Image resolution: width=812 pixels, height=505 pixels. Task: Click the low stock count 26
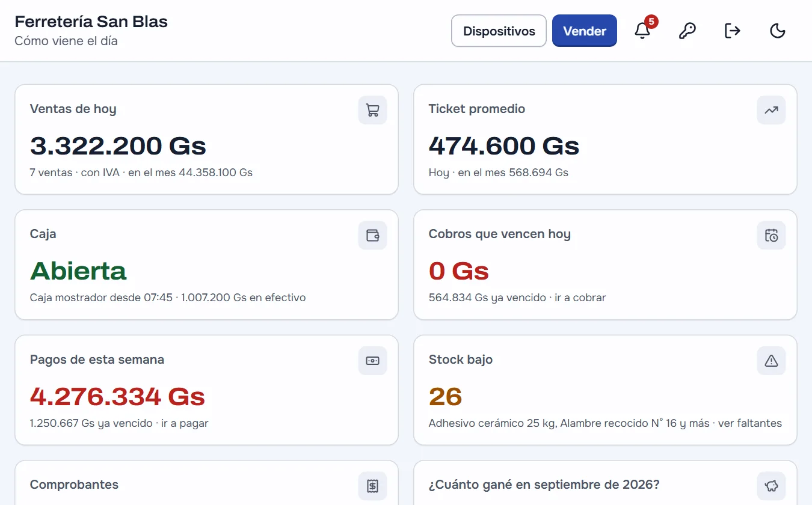click(445, 397)
